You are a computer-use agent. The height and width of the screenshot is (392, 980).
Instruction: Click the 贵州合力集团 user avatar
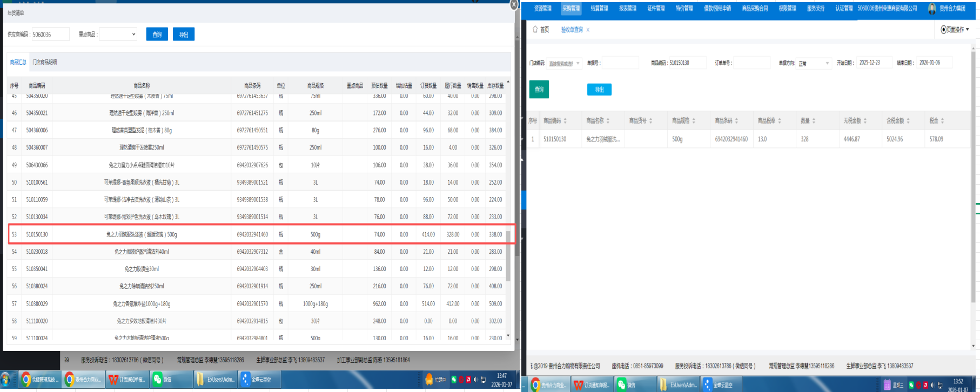[x=932, y=9]
